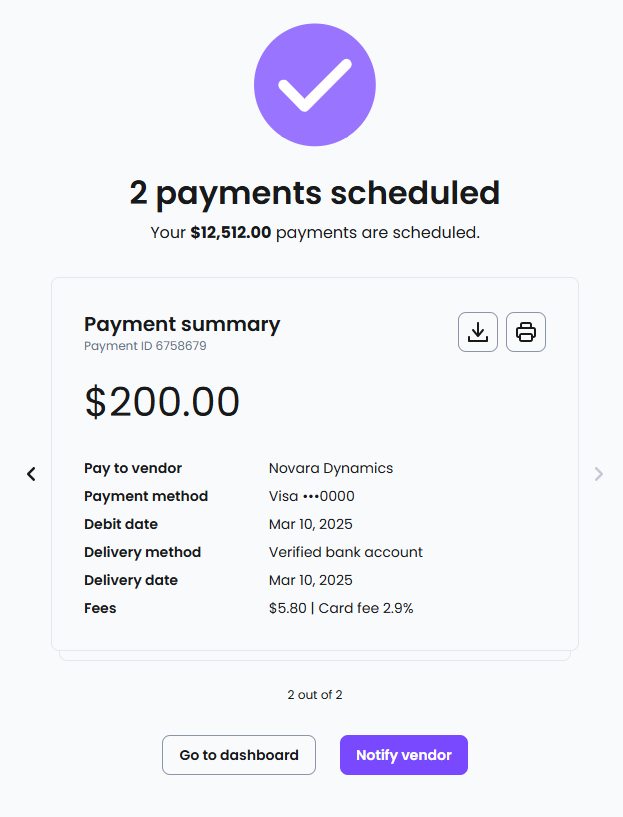Click the Debit date Mar 10, 2025 value
The height and width of the screenshot is (817, 623).
310,524
